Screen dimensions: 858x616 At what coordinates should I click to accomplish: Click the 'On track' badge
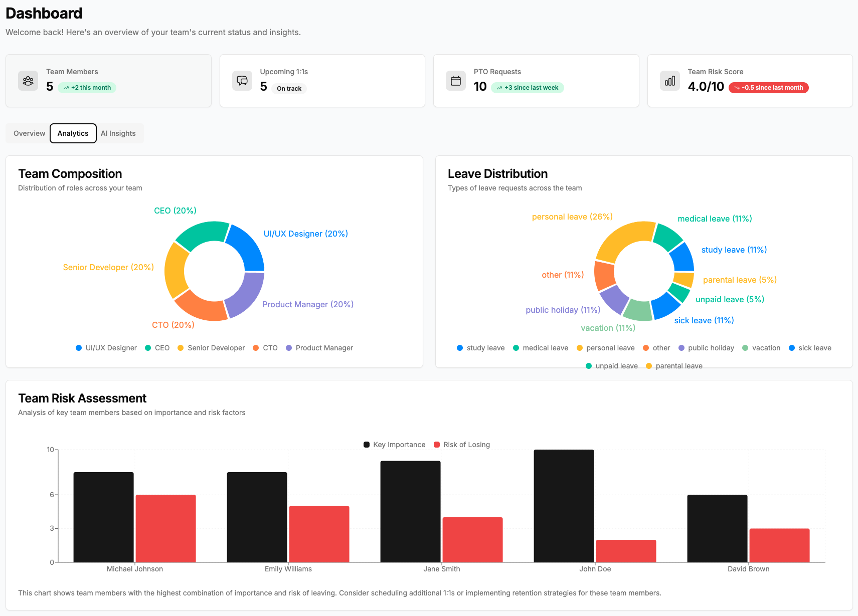pyautogui.click(x=289, y=88)
